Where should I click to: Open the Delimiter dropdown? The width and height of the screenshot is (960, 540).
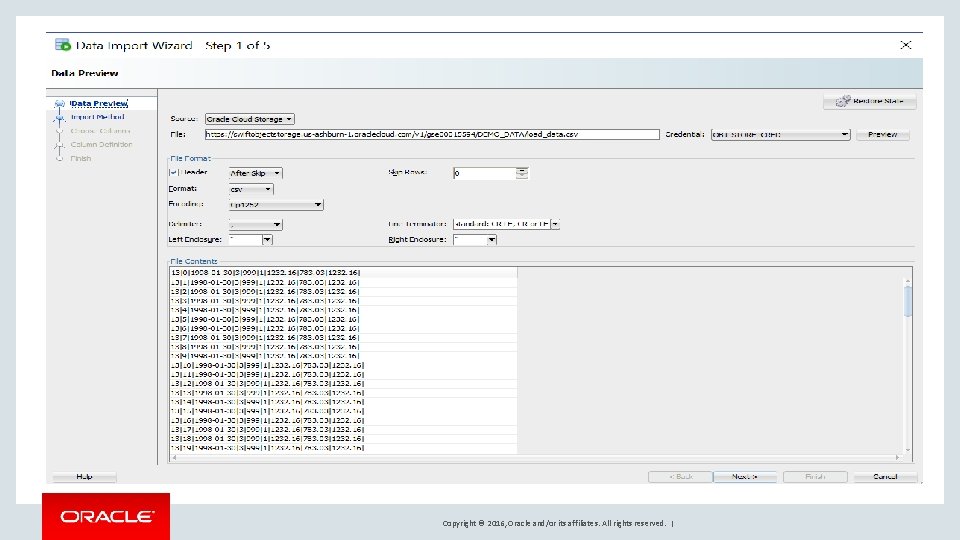click(255, 224)
